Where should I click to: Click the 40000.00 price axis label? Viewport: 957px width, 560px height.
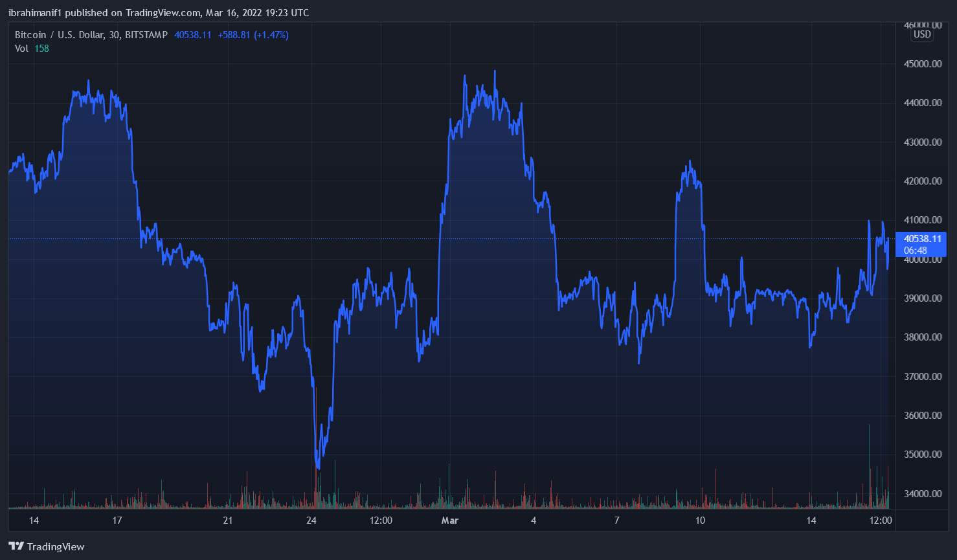(x=923, y=260)
